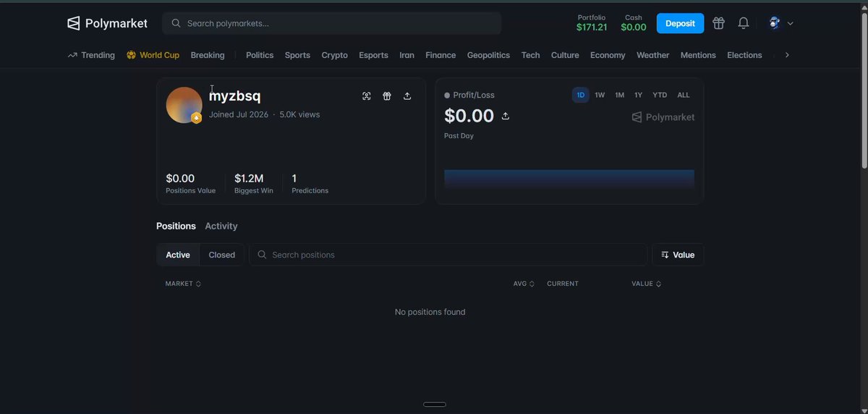Image resolution: width=868 pixels, height=414 pixels.
Task: Click the scan icon on profile card
Action: 367,96
